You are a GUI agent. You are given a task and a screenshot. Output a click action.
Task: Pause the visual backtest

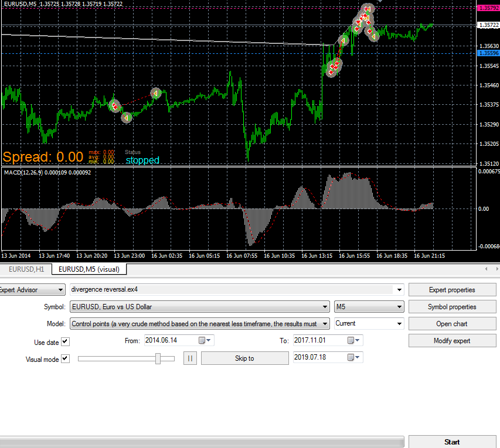point(190,358)
